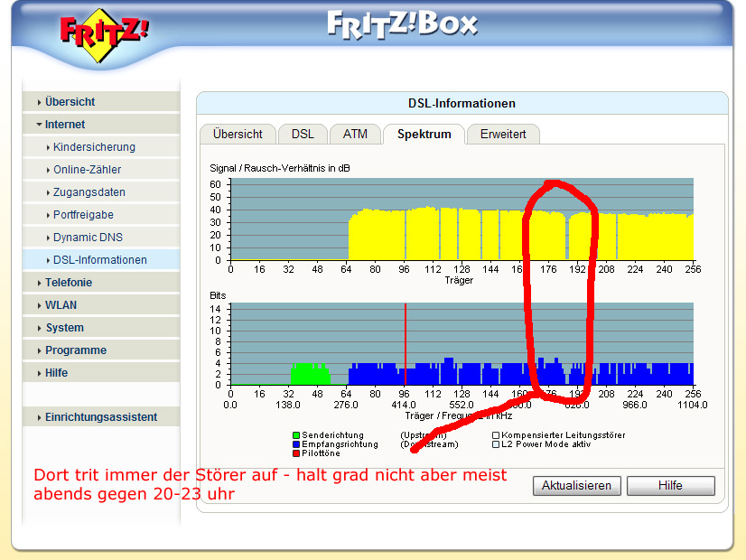The image size is (746, 560).
Task: Toggle Kompensierter Leitungsstörer checkbox
Action: tap(496, 435)
